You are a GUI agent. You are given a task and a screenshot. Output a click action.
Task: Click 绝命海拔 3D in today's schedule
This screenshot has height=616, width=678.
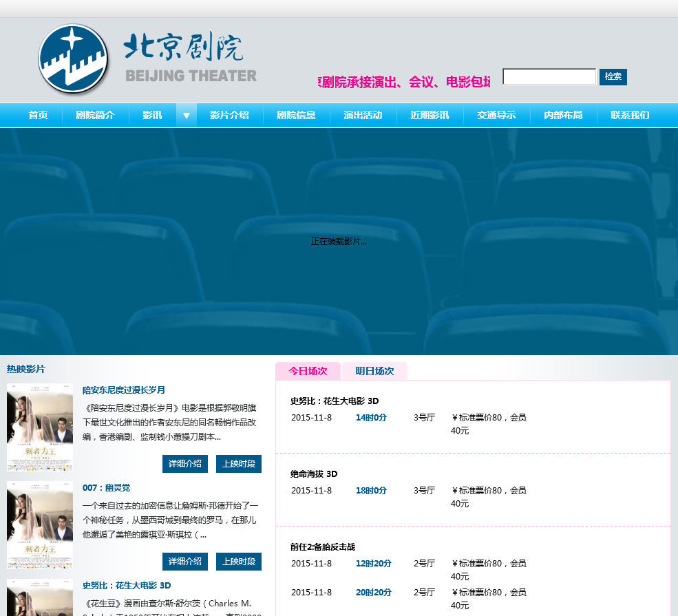pos(313,474)
